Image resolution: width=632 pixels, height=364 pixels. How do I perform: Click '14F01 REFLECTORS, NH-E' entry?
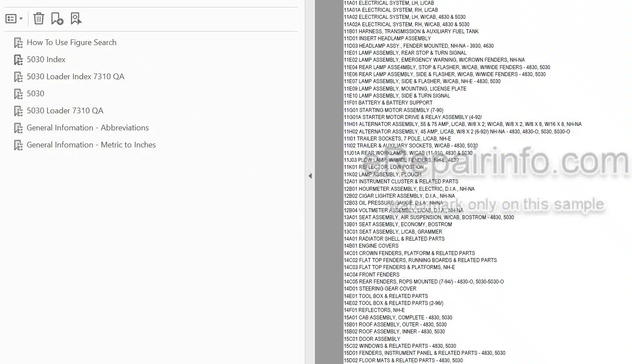pyautogui.click(x=374, y=310)
